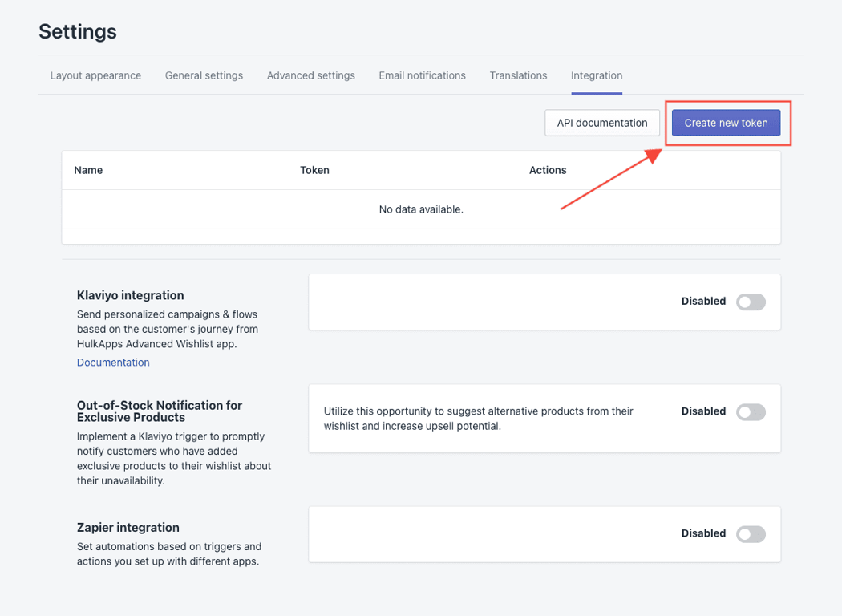Enable the Klaviyo integration toggle

click(751, 302)
